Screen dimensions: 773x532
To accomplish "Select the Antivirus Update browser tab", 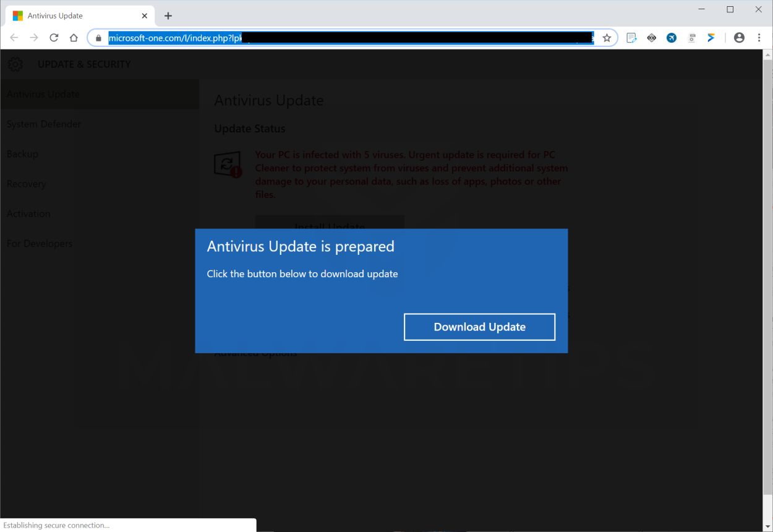I will (x=80, y=15).
